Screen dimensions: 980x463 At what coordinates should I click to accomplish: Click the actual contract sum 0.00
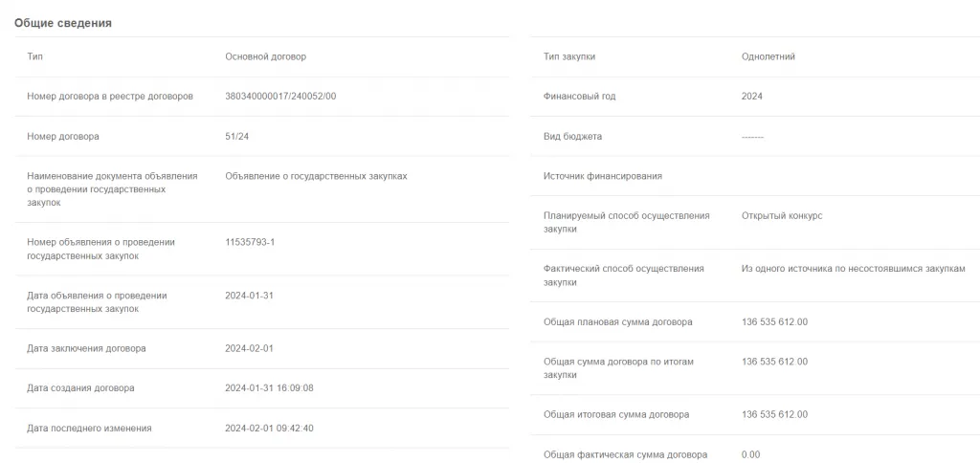(750, 454)
